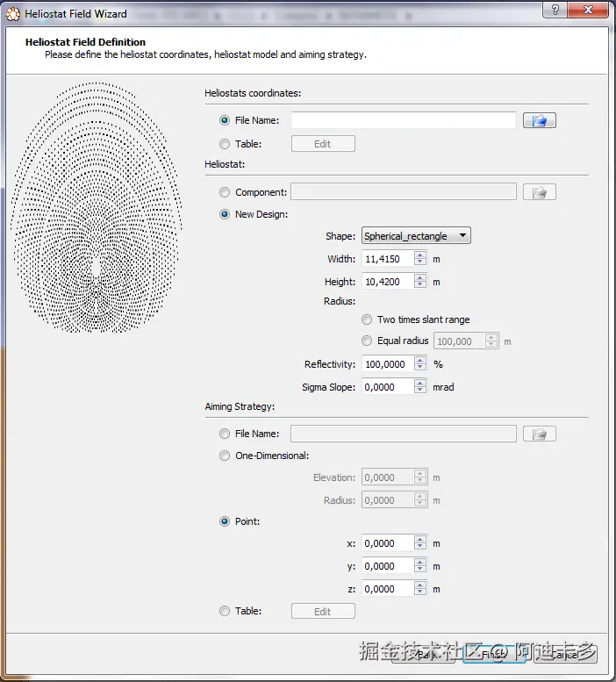616x682 pixels.
Task: Click the Point y input field
Action: pyautogui.click(x=388, y=566)
